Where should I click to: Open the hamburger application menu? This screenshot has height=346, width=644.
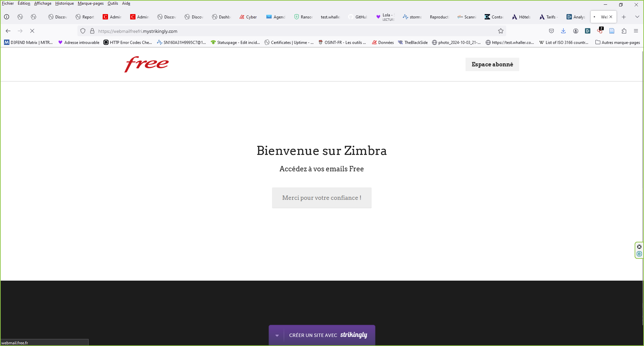tap(636, 31)
